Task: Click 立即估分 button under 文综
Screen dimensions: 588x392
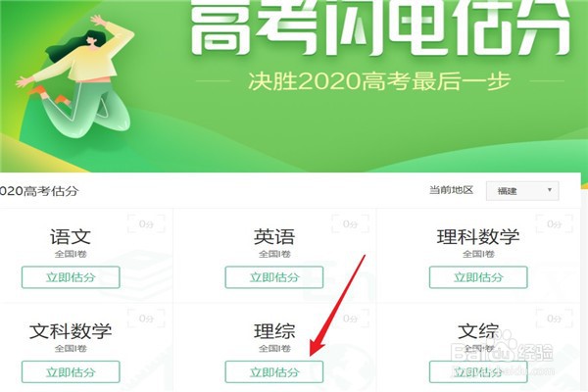Action: click(x=478, y=371)
